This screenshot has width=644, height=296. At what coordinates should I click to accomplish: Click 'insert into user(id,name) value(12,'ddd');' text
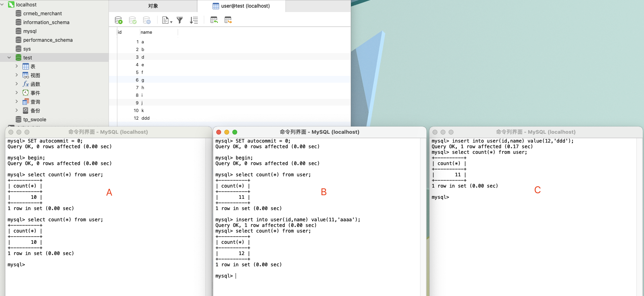(x=513, y=141)
